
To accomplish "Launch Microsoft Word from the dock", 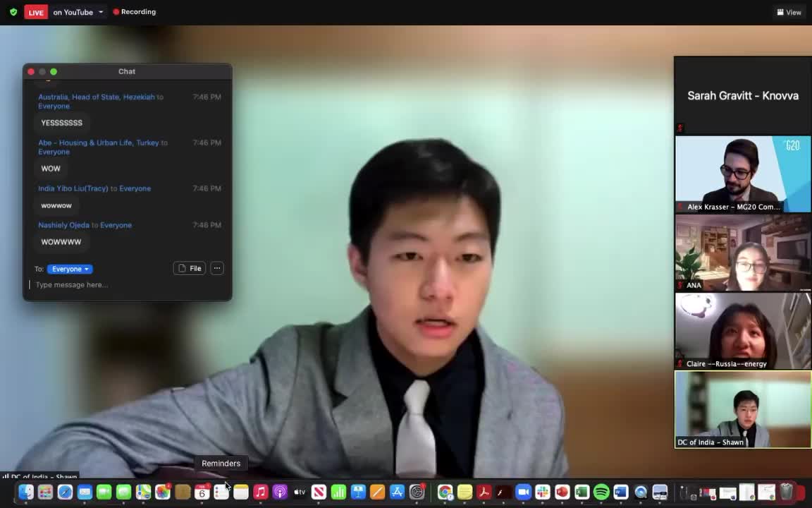I will 621,492.
